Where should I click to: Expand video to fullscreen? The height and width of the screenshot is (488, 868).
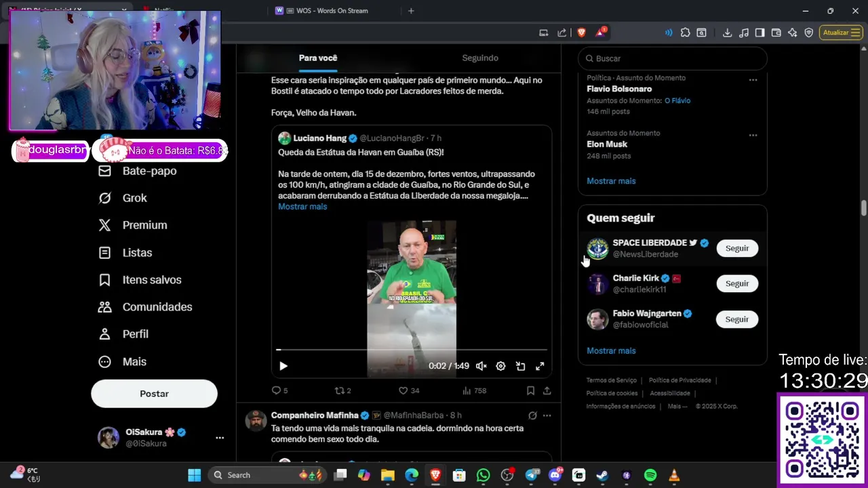(540, 366)
